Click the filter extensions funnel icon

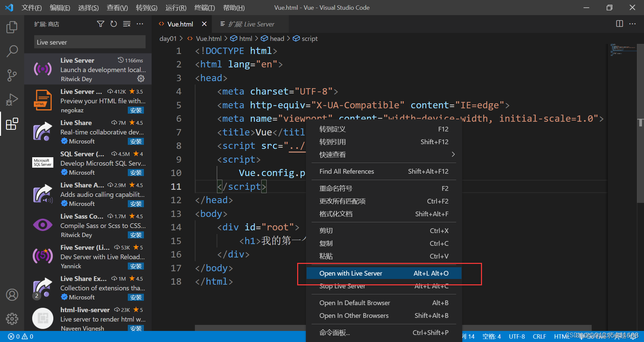[x=100, y=24]
